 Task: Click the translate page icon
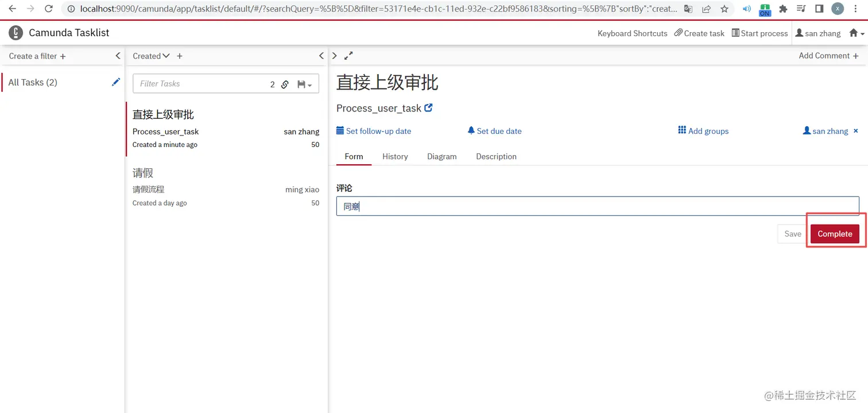point(688,9)
